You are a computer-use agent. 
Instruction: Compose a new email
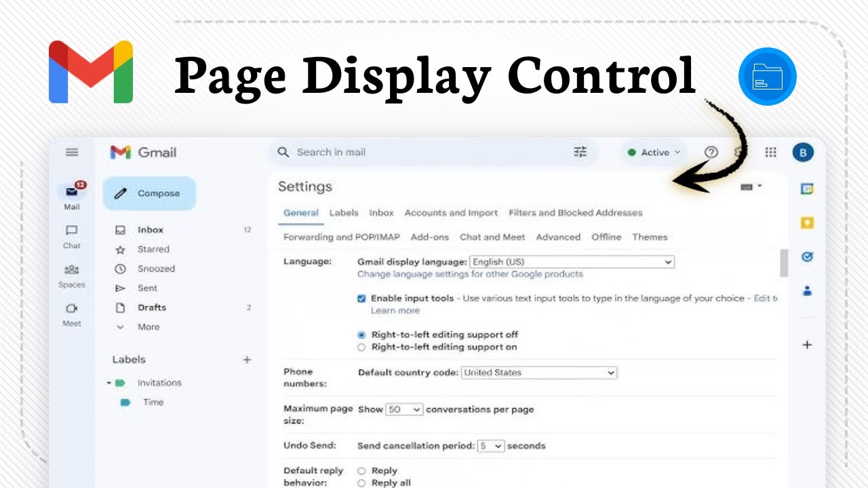[x=149, y=193]
